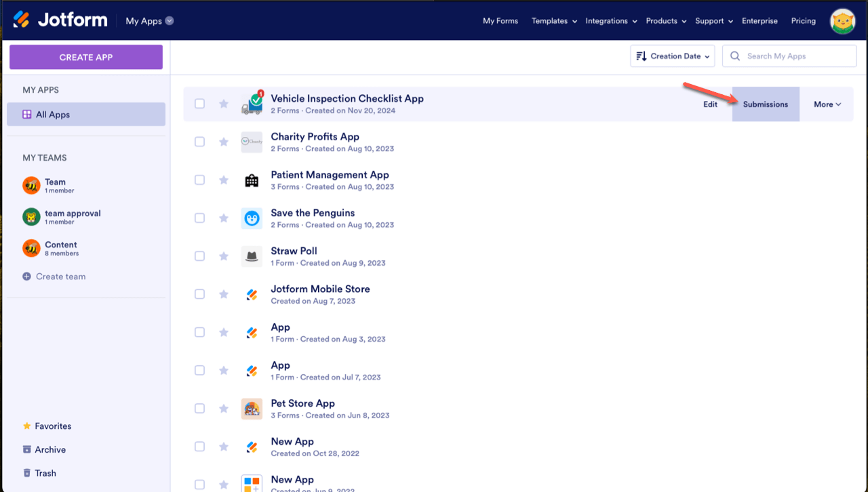The width and height of the screenshot is (868, 492).
Task: Check the Patient Management App checkbox
Action: (199, 180)
